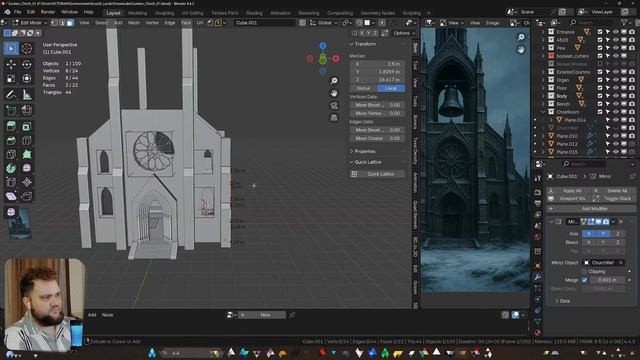Screen dimensions: 640x360
Task: Collapse the ChoirRoom collection
Action: tap(543, 112)
